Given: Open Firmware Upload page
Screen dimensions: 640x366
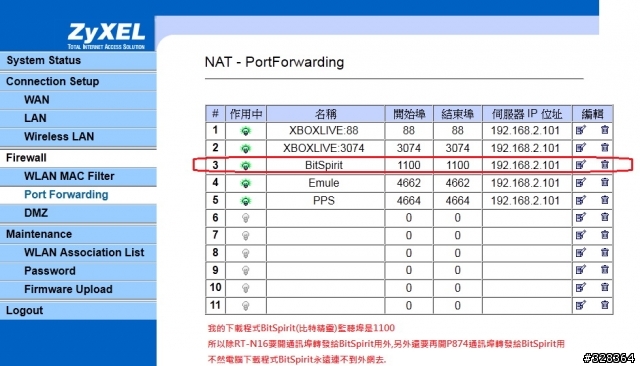Looking at the screenshot, I should pos(78,289).
